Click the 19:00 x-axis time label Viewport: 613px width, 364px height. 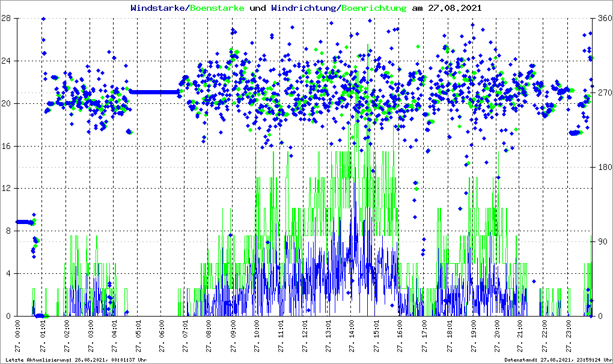click(472, 336)
